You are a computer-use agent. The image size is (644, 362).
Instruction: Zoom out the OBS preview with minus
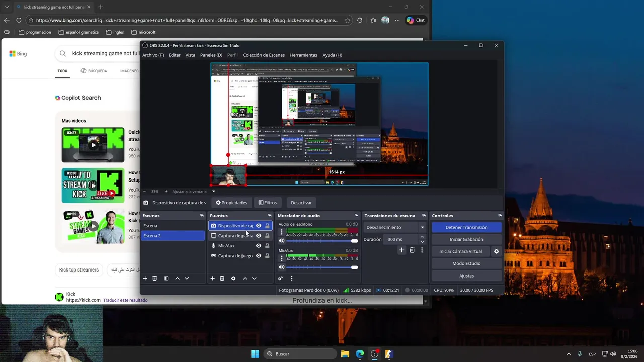pyautogui.click(x=145, y=191)
